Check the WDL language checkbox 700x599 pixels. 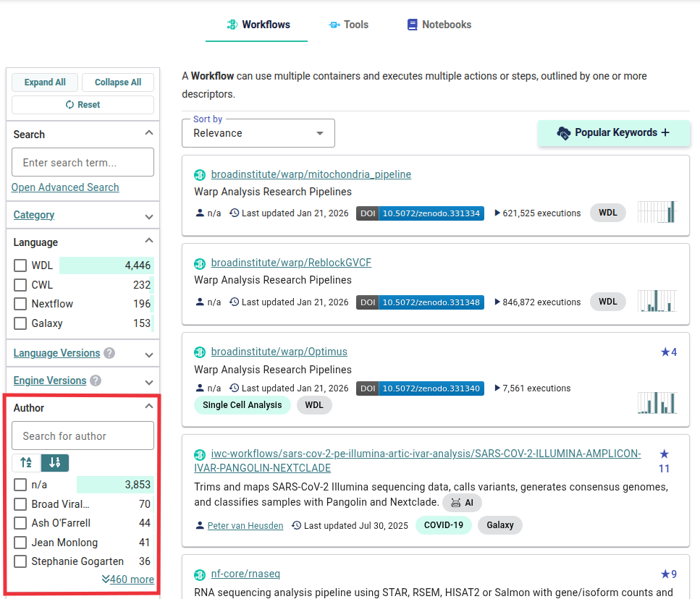[x=20, y=265]
